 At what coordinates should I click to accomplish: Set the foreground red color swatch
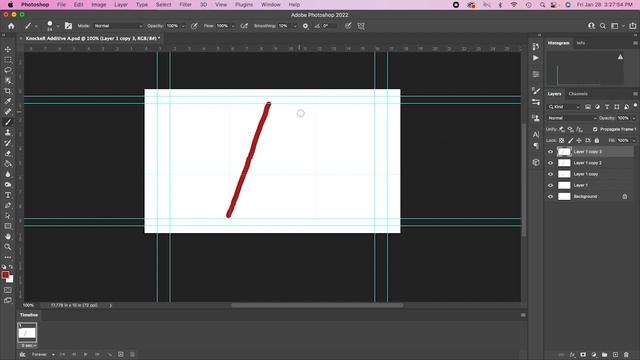click(5, 275)
